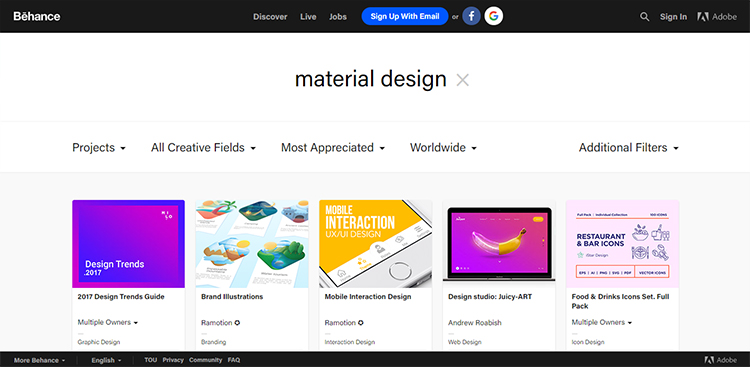Screen dimensions: 750x367
Task: Open the FAQ footer link
Action: click(x=234, y=360)
